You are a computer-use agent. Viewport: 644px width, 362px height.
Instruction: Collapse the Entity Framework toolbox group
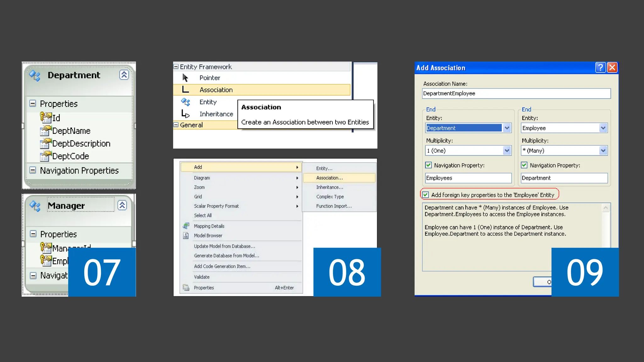click(x=176, y=67)
